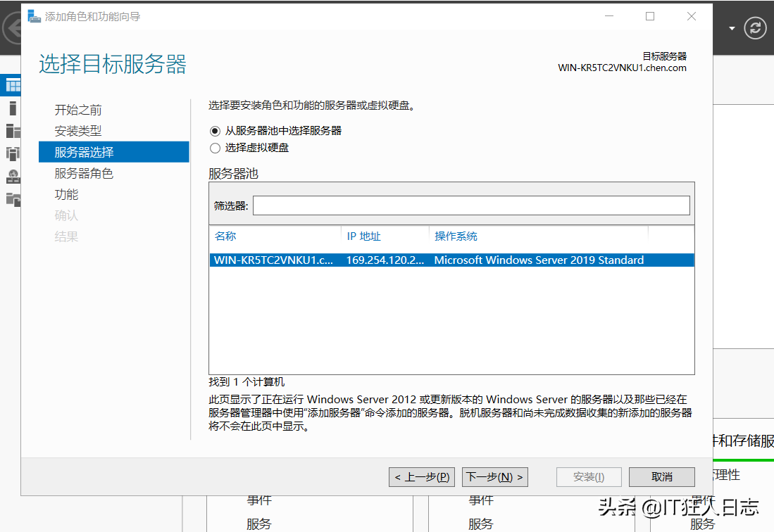
Task: Select WIN-KR5TC2VNKU1 server row name
Action: pos(273,260)
